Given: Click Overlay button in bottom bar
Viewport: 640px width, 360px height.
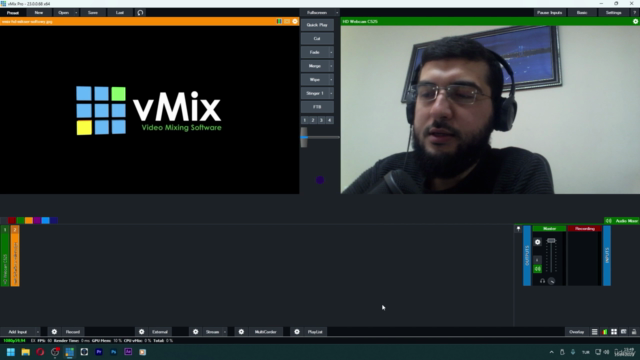Looking at the screenshot, I should click(x=576, y=332).
